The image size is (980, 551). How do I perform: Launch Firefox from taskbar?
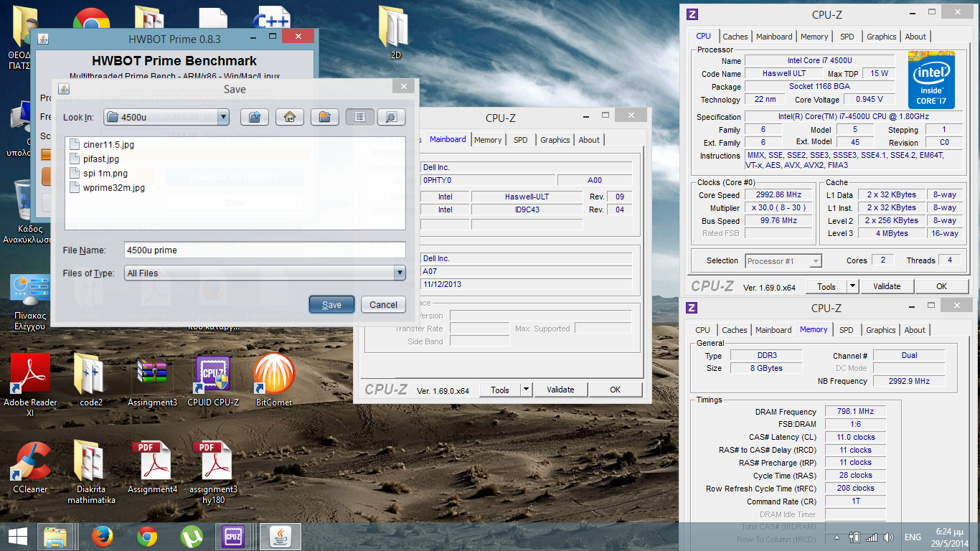click(x=103, y=537)
